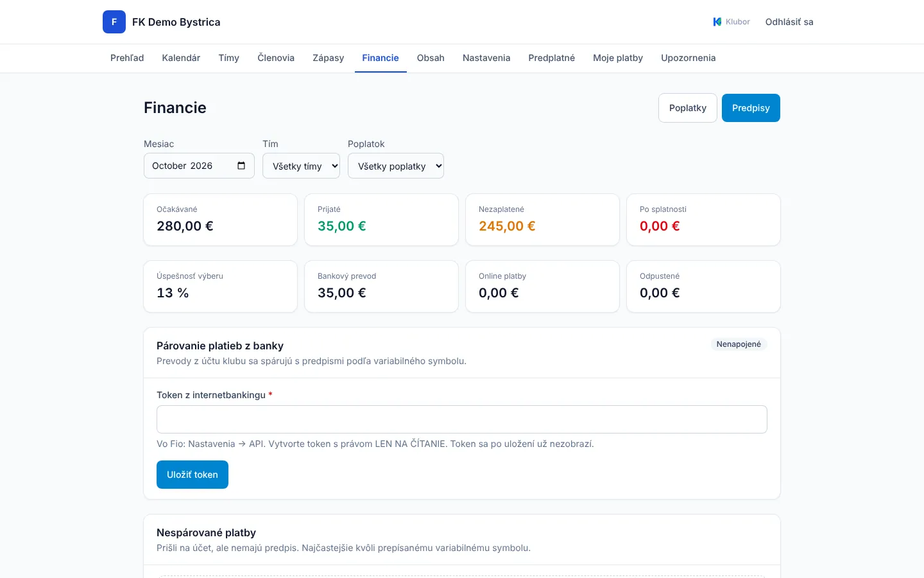The image size is (924, 578).
Task: Go to the Zápasy tab
Action: click(x=329, y=58)
